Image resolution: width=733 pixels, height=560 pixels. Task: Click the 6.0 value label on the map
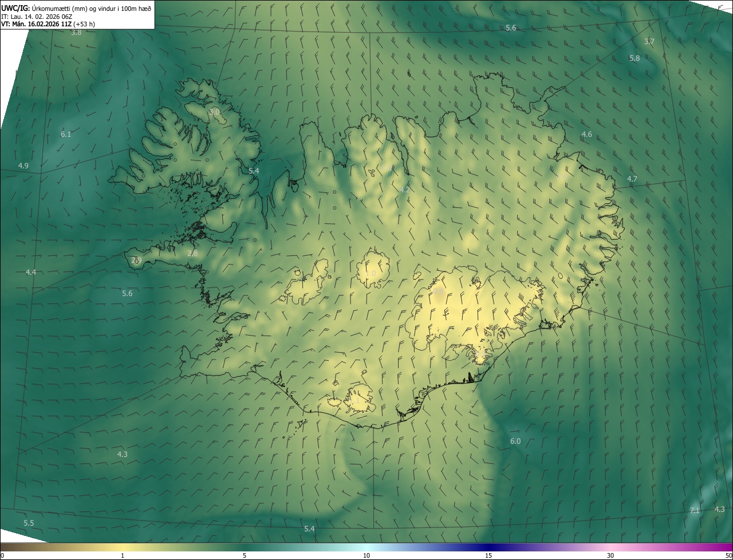pyautogui.click(x=515, y=441)
